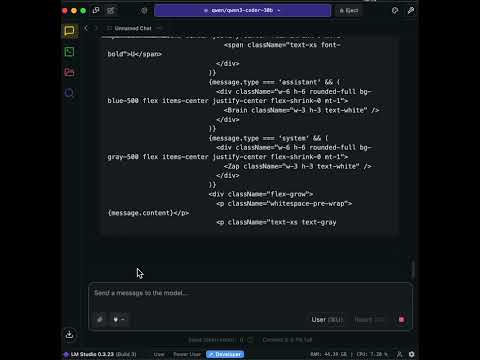Start a new chat with compose icon
Screen dimensions: 480x360
tap(110, 11)
